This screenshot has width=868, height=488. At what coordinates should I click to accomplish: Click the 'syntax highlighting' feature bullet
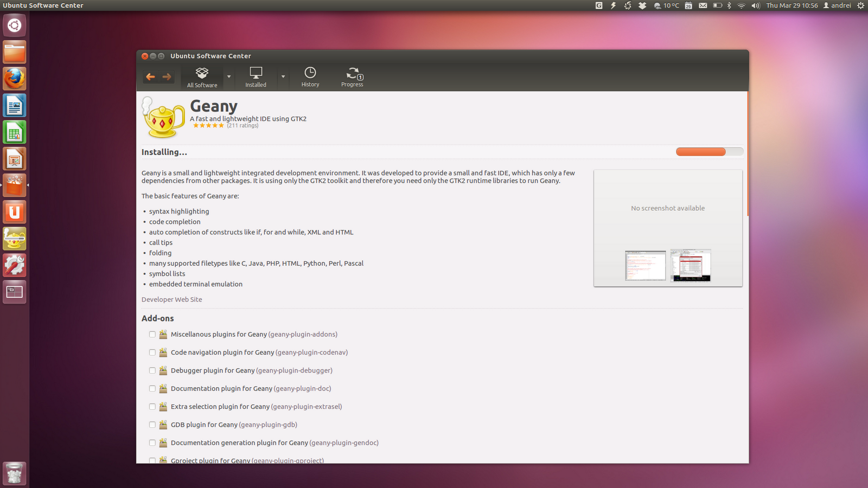click(x=179, y=211)
